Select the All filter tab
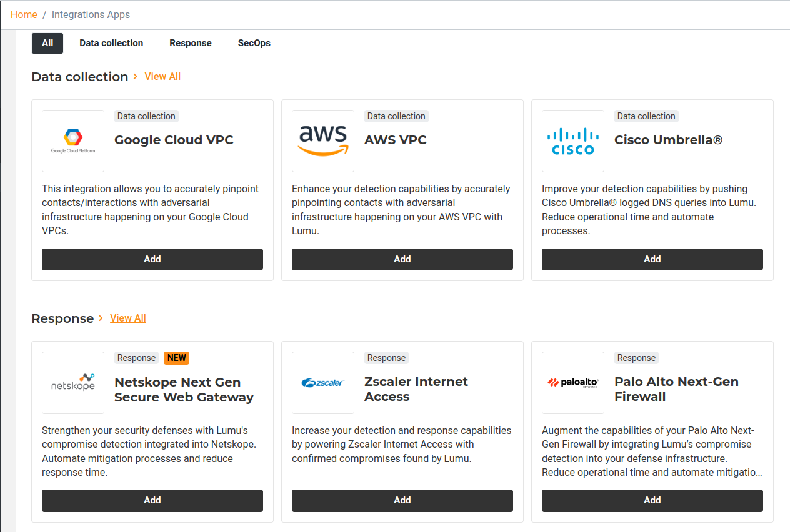790x532 pixels. (47, 43)
